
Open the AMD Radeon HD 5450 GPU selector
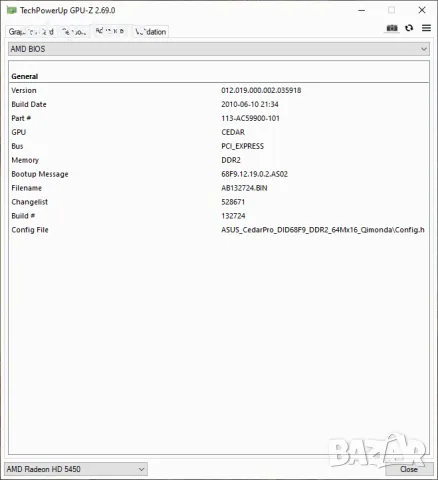(x=76, y=469)
